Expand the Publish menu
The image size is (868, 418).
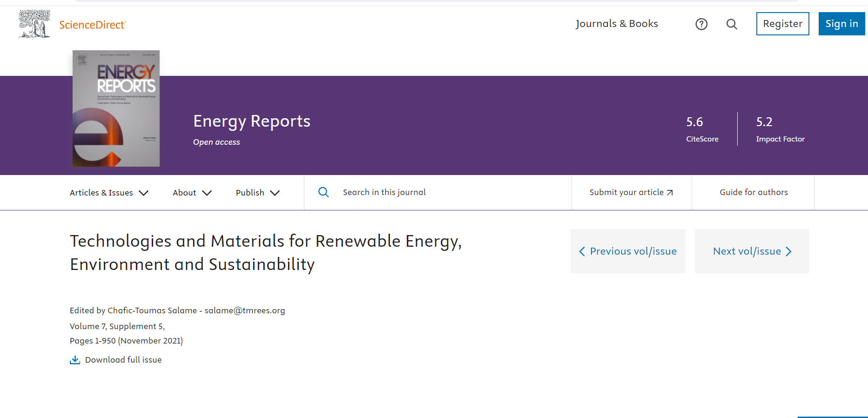tap(258, 193)
